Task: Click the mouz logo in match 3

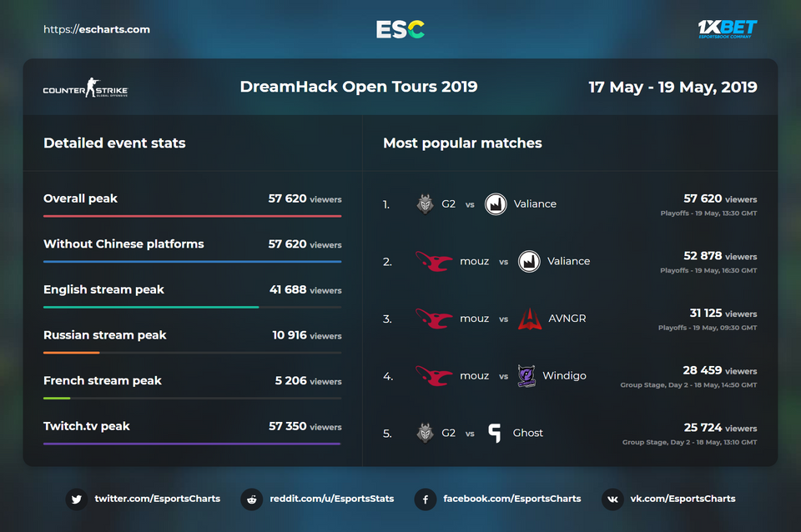Action: click(434, 319)
